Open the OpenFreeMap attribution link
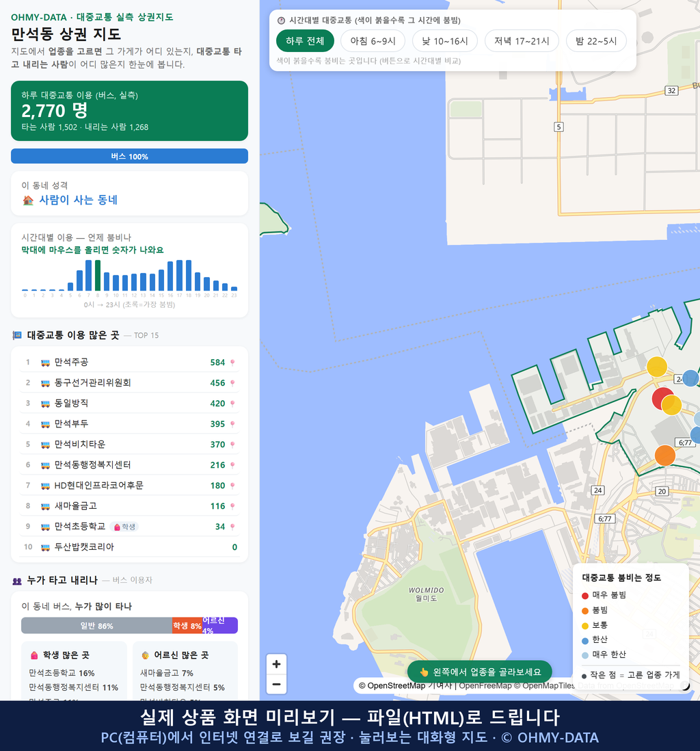This screenshot has height=751, width=700. (485, 686)
